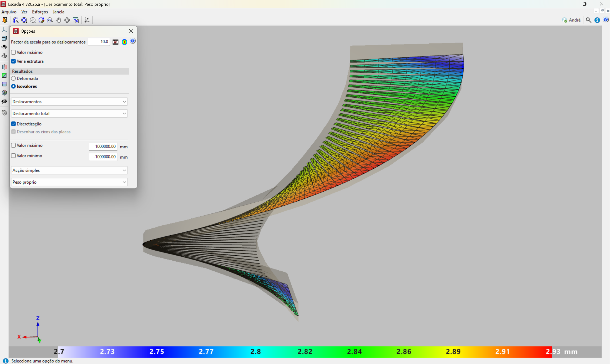
Task: Open isovalues color scale settings
Action: [x=124, y=42]
